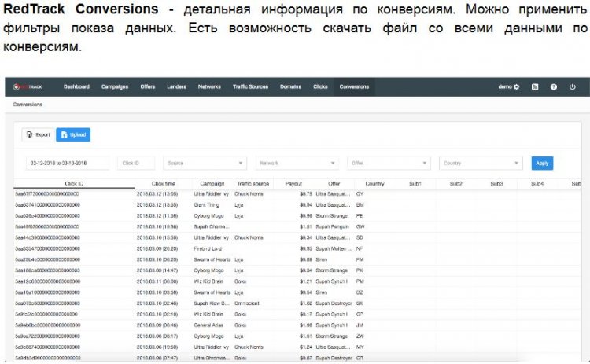This screenshot has height=364, width=590.
Task: Go to Traffic Sources
Action: pos(251,86)
